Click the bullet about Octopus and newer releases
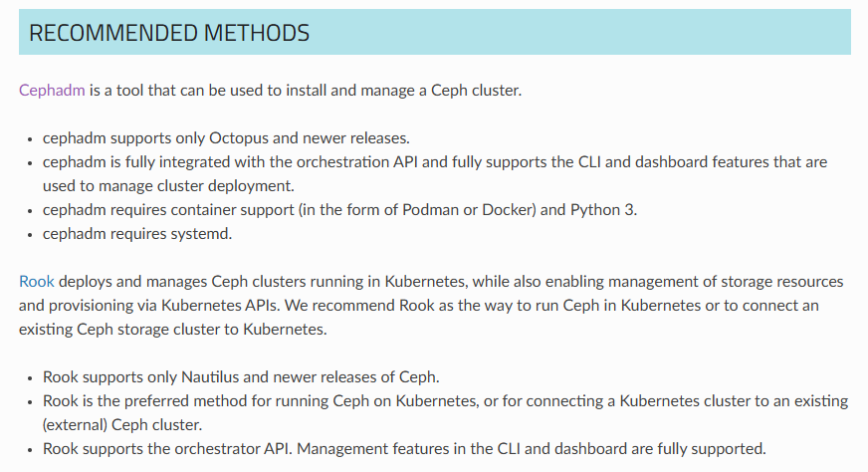This screenshot has height=472, width=868. [x=226, y=138]
